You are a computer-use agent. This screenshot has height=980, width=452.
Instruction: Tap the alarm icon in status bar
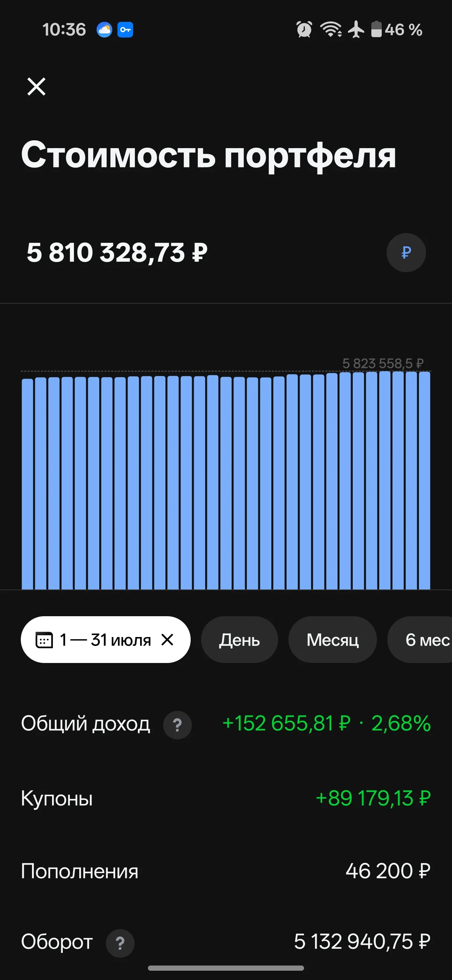click(304, 29)
